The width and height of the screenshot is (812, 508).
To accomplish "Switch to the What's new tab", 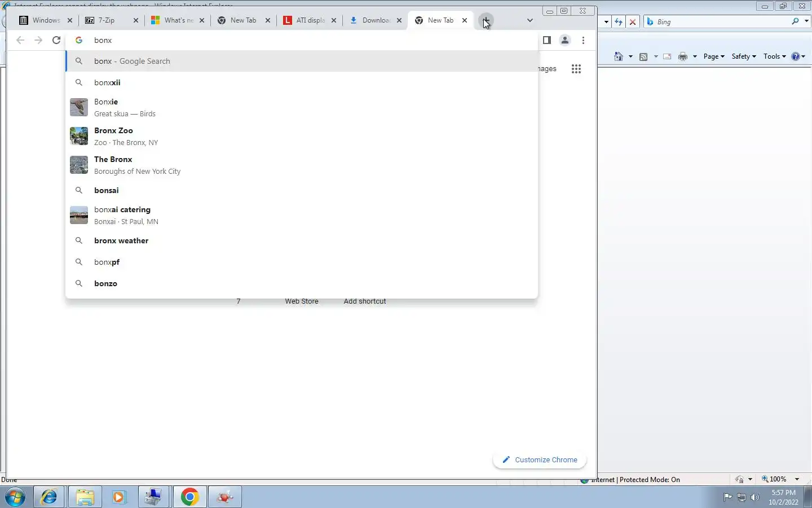I will 177,20.
